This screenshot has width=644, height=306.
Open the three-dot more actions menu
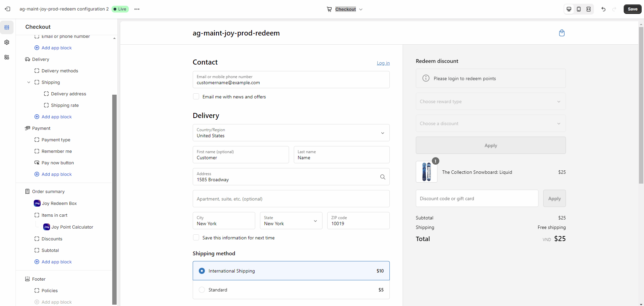(137, 9)
